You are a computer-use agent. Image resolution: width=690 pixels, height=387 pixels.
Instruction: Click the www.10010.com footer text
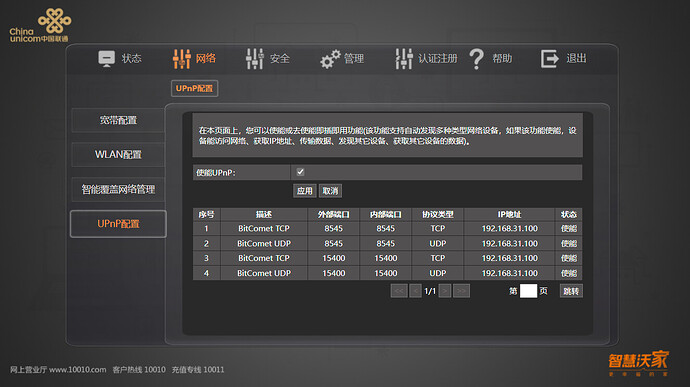click(x=77, y=369)
